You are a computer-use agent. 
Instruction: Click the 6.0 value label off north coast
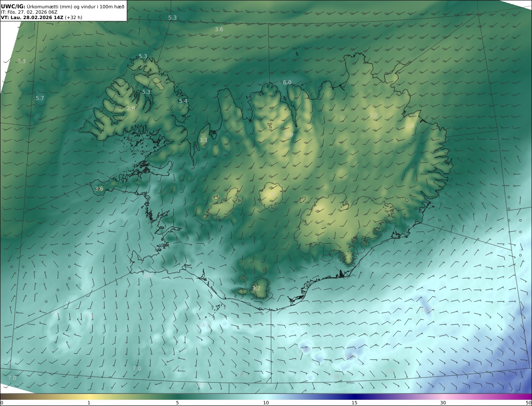click(287, 83)
